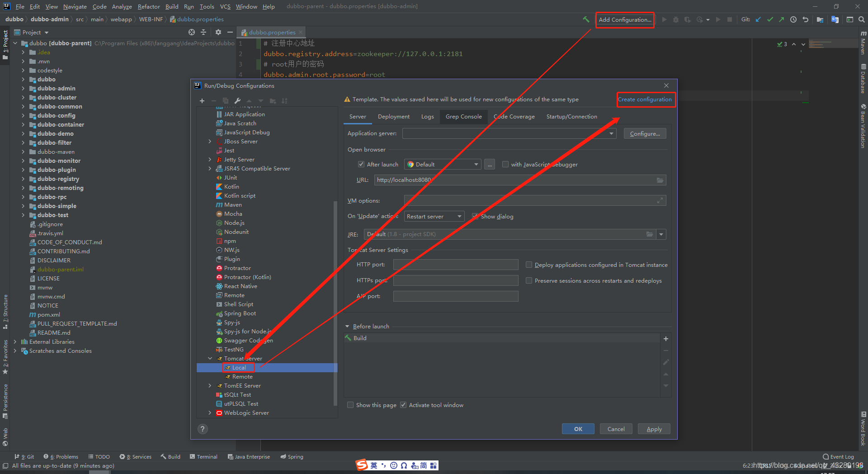Select Spring Boot template in list
This screenshot has width=868, height=474.
pyautogui.click(x=240, y=313)
